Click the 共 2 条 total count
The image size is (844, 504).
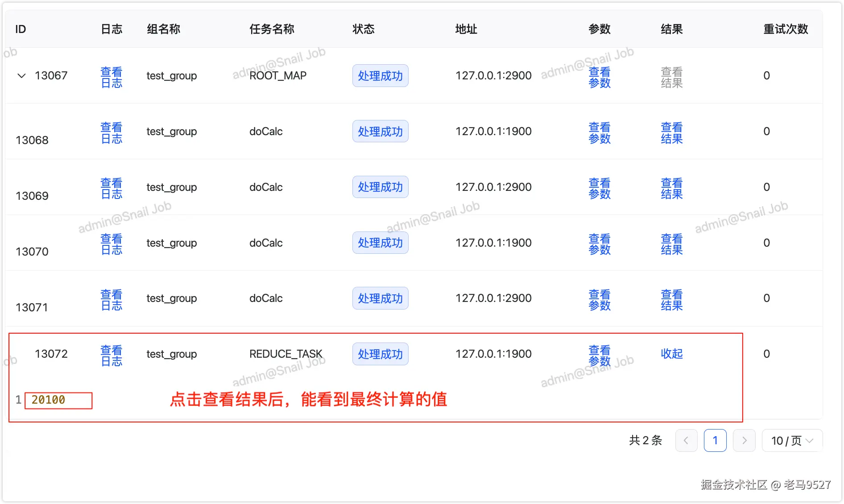pyautogui.click(x=645, y=441)
